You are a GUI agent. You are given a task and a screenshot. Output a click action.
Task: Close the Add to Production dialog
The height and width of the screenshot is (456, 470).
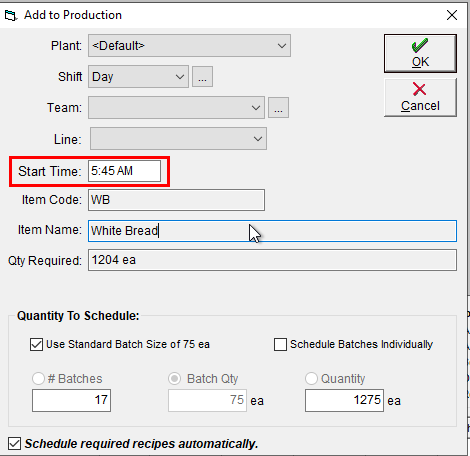[452, 15]
